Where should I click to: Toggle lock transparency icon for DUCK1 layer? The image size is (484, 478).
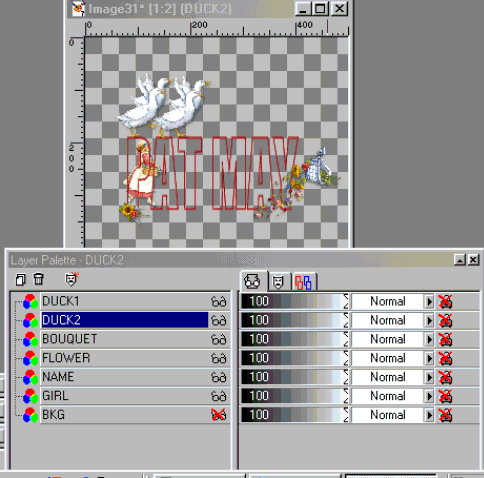click(x=445, y=302)
